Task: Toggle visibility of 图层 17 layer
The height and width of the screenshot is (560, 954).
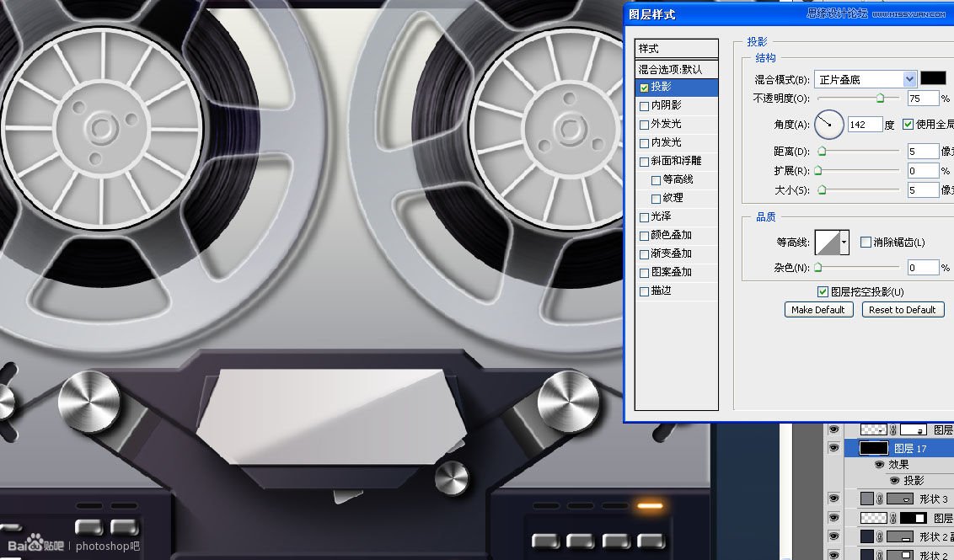Action: click(x=833, y=447)
